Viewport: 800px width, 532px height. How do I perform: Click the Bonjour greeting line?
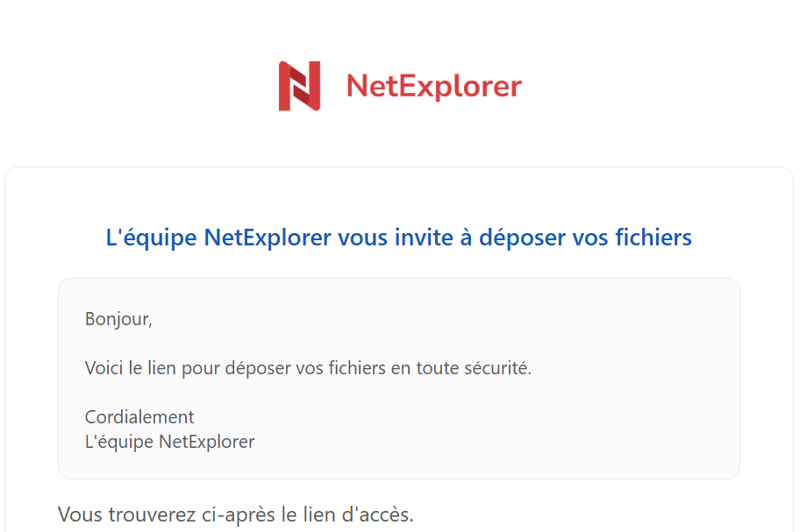click(118, 320)
